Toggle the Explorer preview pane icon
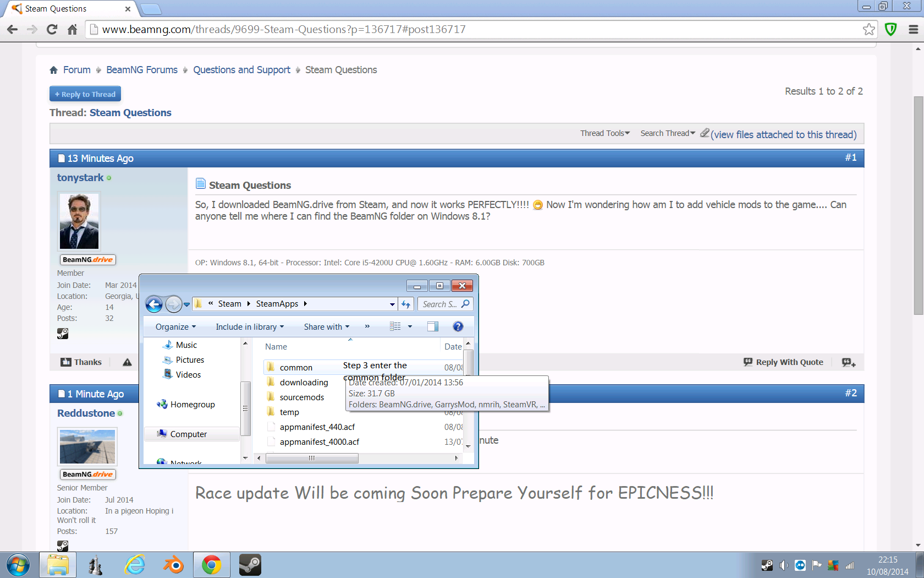The height and width of the screenshot is (578, 924). pos(433,327)
